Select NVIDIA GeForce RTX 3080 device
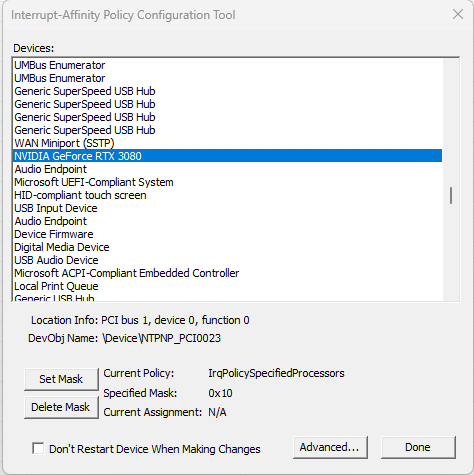This screenshot has height=475, width=474. (x=227, y=156)
